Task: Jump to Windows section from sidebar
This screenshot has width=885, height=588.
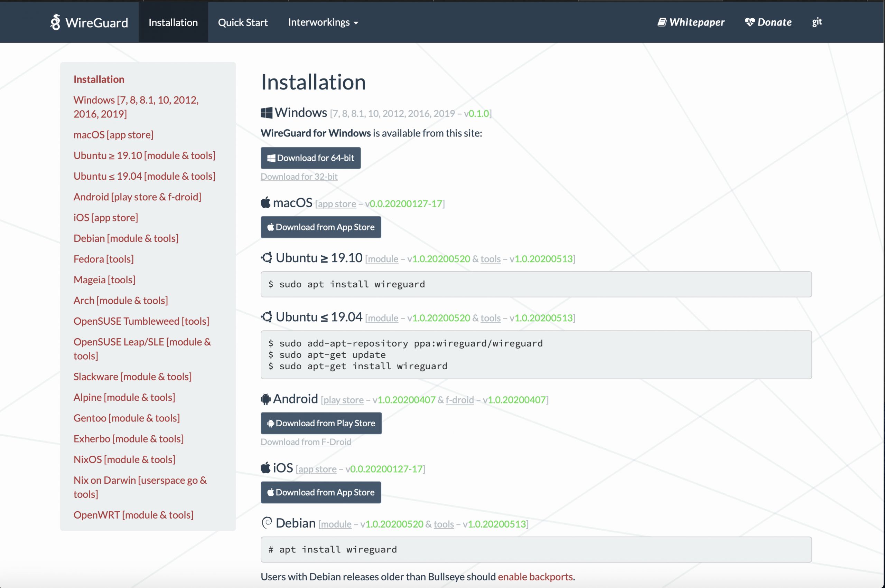Action: pyautogui.click(x=136, y=107)
